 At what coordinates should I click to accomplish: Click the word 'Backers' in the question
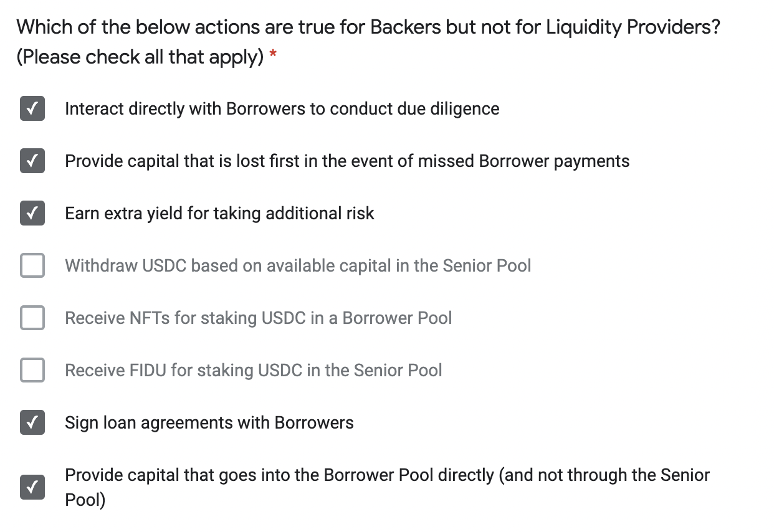(x=405, y=27)
